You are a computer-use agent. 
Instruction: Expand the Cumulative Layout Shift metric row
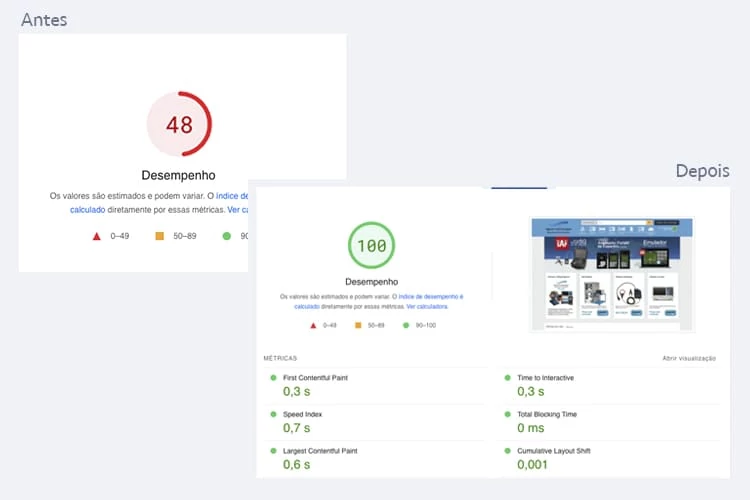tap(553, 451)
